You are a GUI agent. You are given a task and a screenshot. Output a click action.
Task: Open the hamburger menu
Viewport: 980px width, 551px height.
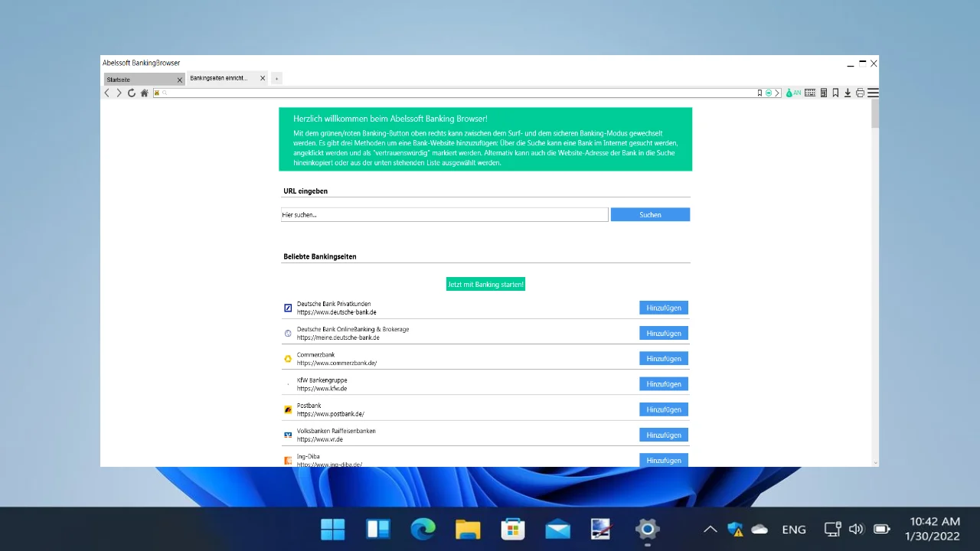(x=873, y=93)
